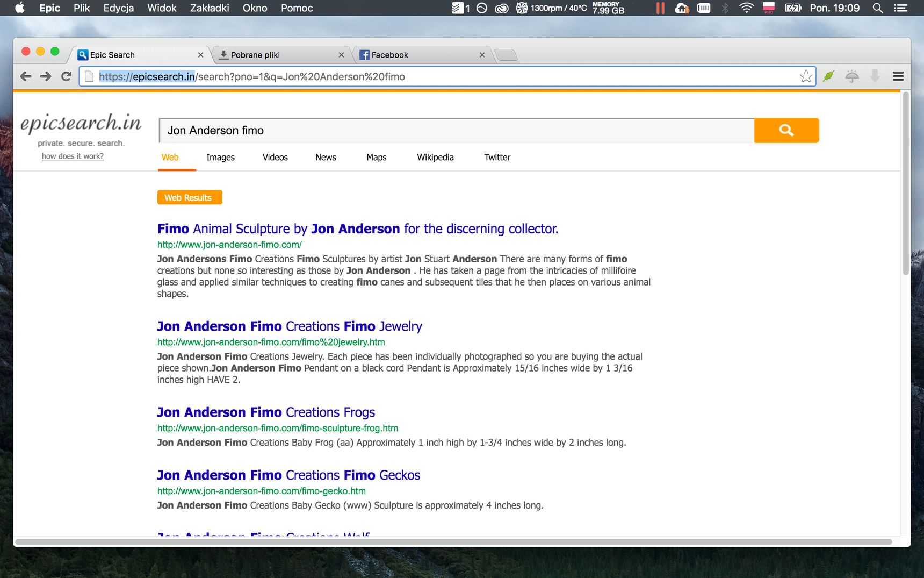Image resolution: width=924 pixels, height=578 pixels.
Task: Close the Epic Search tab
Action: 200,55
